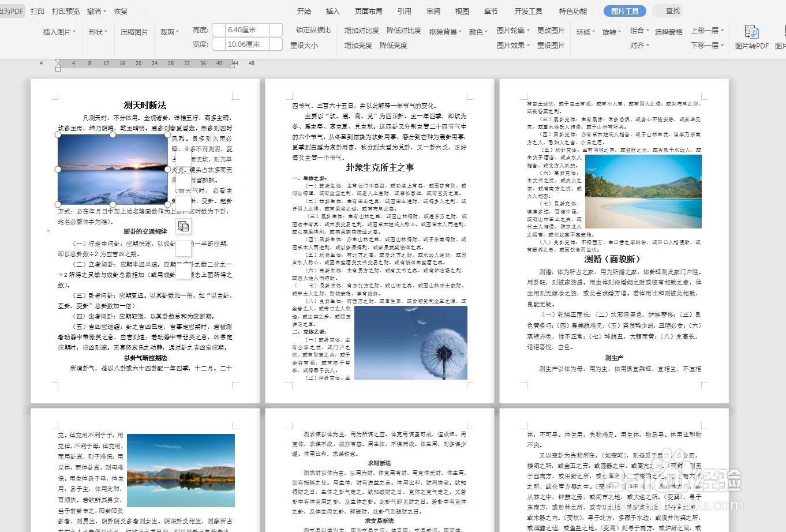Open the 旋转 rotate dropdown
The image size is (786, 532).
(x=612, y=32)
